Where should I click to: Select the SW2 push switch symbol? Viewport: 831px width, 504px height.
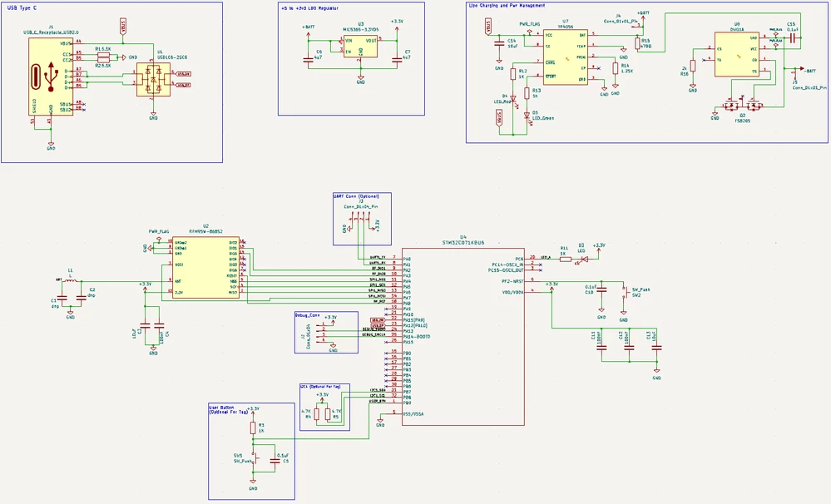point(624,292)
